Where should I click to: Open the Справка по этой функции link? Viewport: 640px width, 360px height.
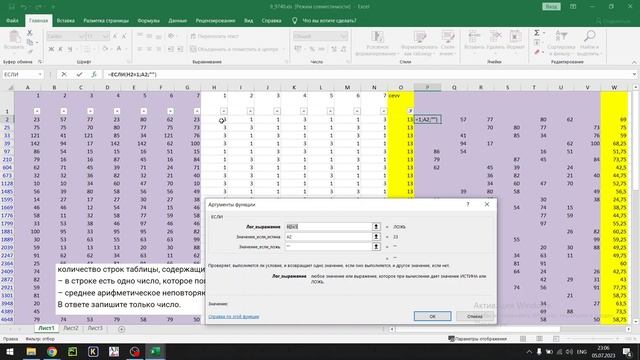(x=233, y=316)
